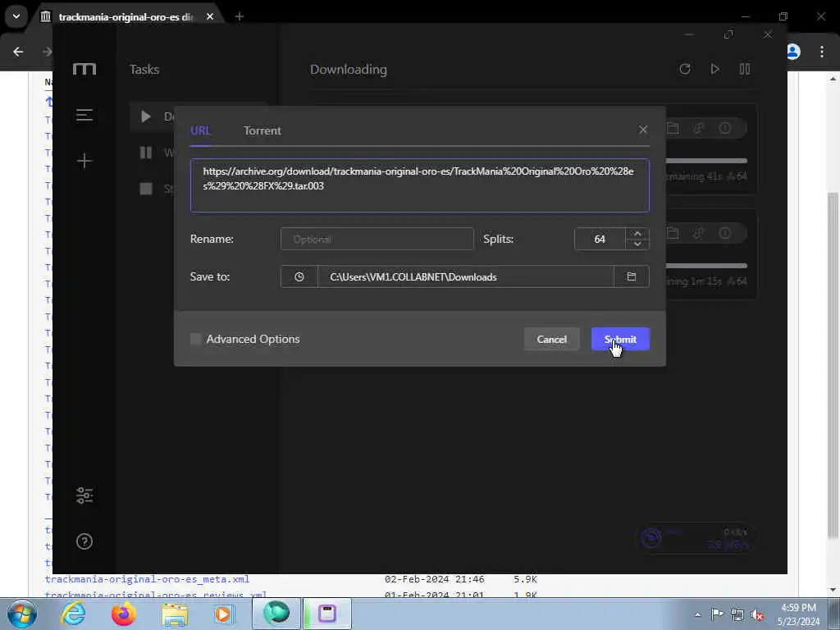Open trackmania-original-oro-es_meta.xml link in browser
This screenshot has width=840, height=630.
coord(148,579)
